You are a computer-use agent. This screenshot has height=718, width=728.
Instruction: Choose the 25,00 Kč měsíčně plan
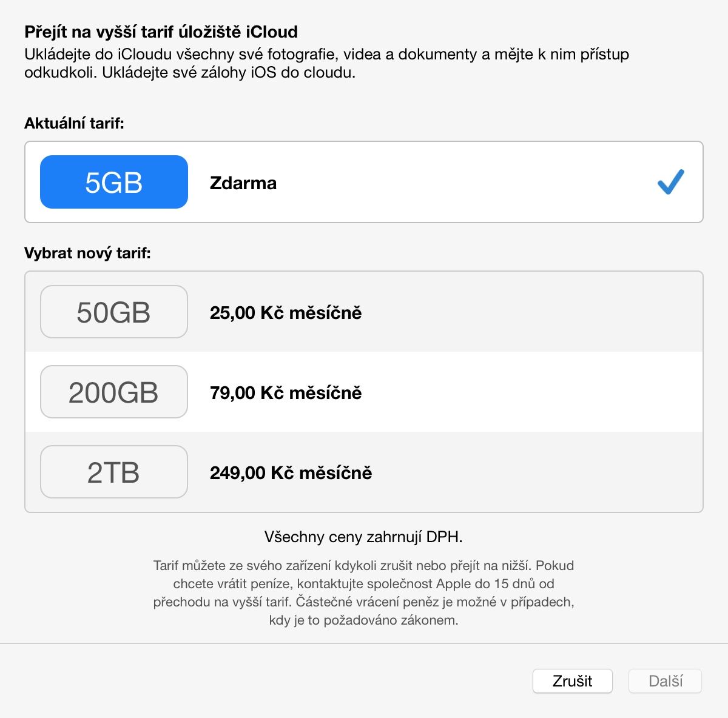(286, 313)
